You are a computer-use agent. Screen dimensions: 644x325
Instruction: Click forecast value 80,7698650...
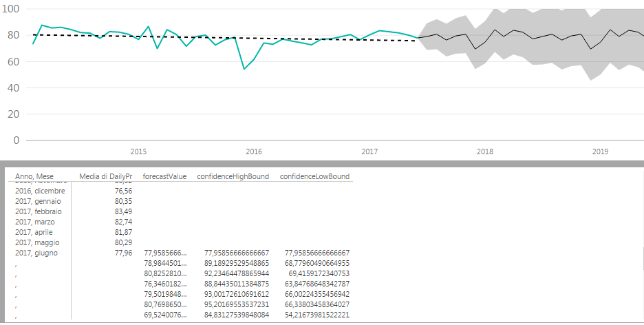(166, 304)
